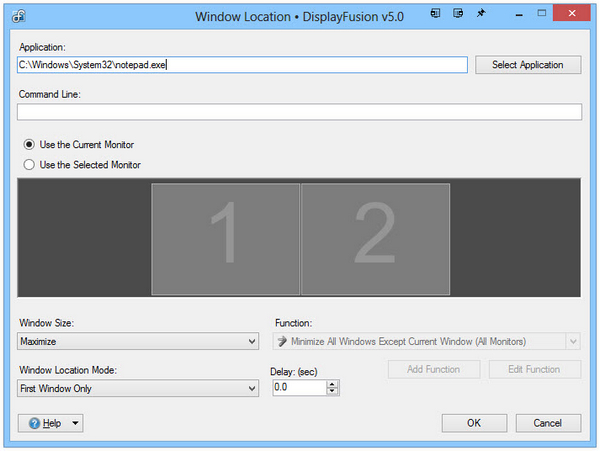Click the Select Application button
Image resolution: width=600 pixels, height=451 pixels.
(x=528, y=65)
